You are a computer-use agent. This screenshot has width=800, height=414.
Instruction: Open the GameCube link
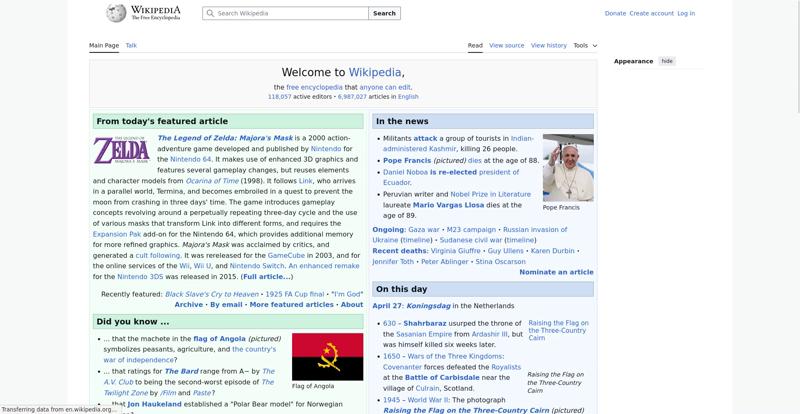pos(286,255)
